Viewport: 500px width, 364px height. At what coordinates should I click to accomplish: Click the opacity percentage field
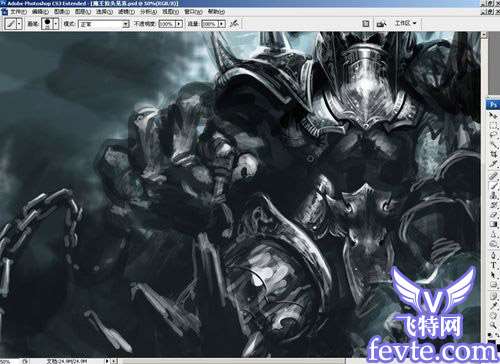pos(167,24)
